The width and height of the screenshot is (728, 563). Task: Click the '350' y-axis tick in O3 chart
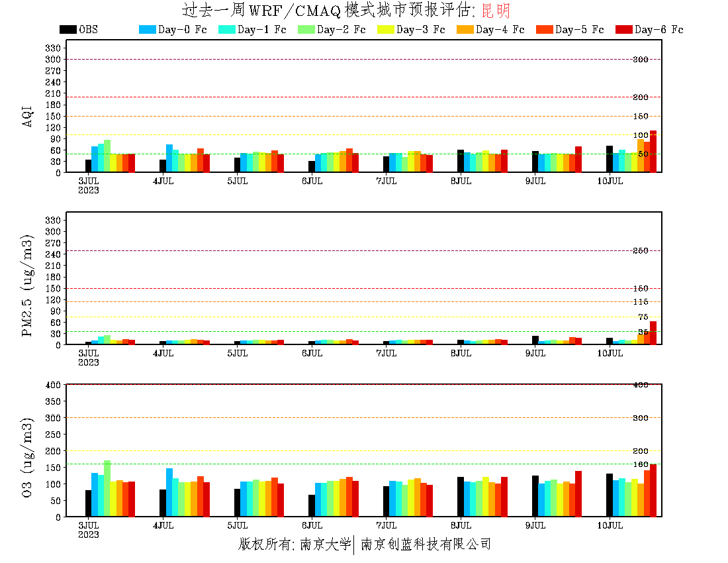(53, 401)
